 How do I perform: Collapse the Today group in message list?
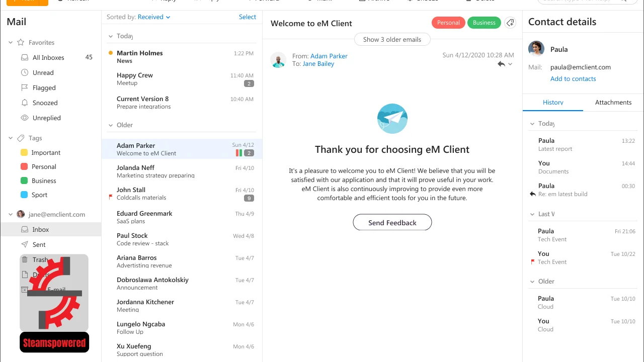[111, 36]
